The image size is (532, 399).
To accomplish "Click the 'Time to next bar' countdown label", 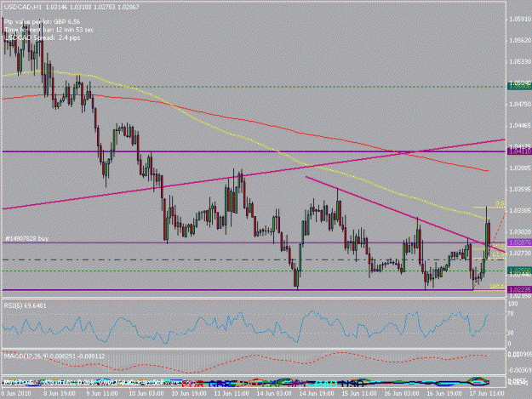I will click(x=49, y=30).
